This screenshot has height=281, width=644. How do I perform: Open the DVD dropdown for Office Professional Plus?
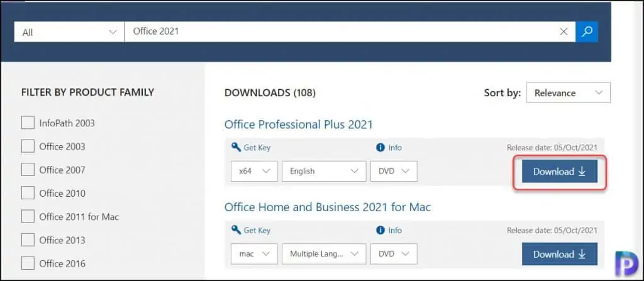coord(394,172)
